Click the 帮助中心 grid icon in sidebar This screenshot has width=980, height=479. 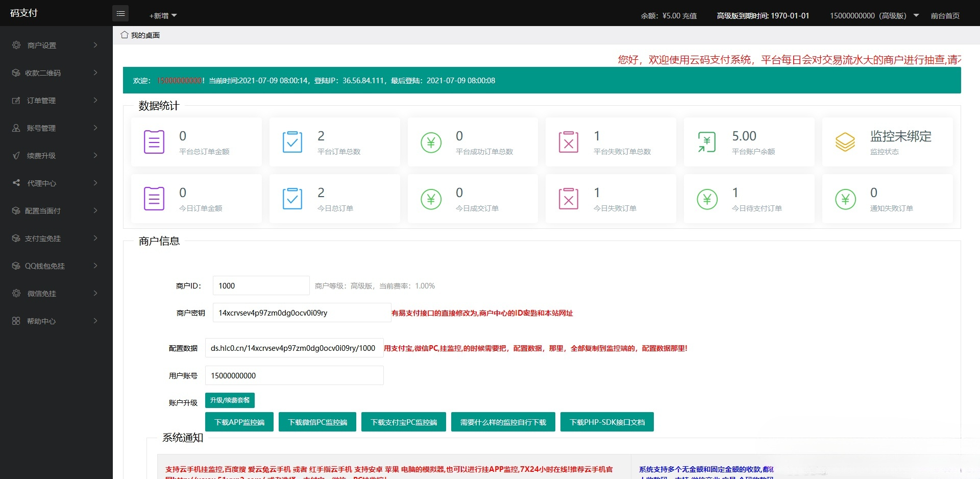[16, 321]
